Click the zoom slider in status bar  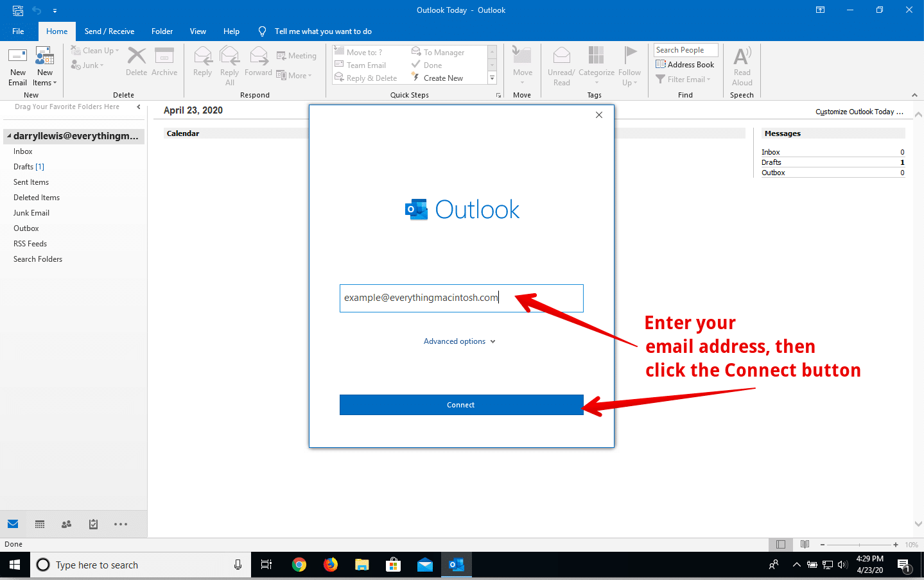pos(859,545)
